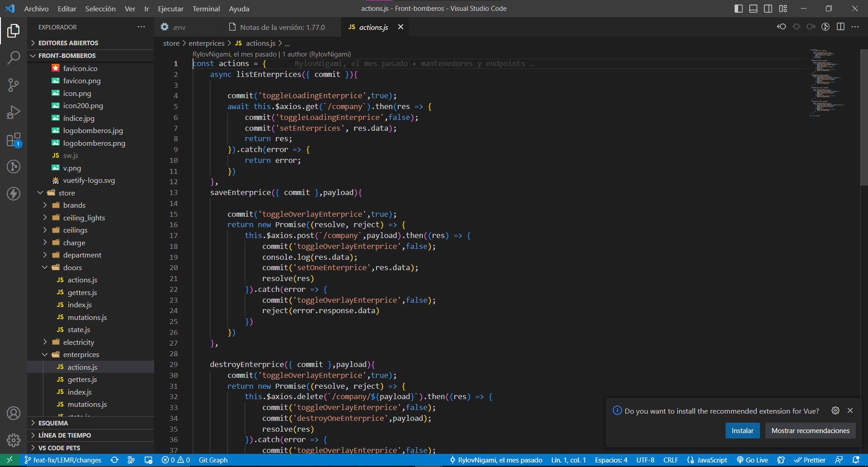Open mutations.js in doors folder
The width and height of the screenshot is (868, 467).
pyautogui.click(x=87, y=317)
